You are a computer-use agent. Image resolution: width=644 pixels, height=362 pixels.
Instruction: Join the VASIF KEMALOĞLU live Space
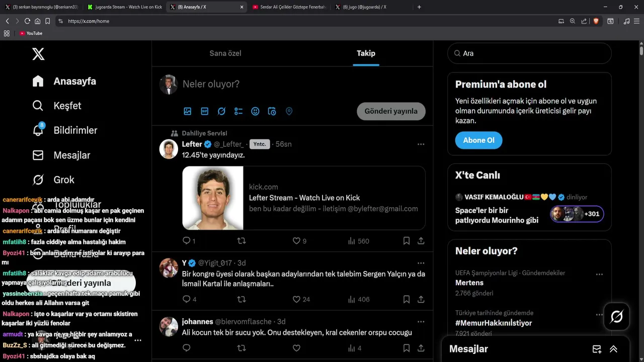529,209
